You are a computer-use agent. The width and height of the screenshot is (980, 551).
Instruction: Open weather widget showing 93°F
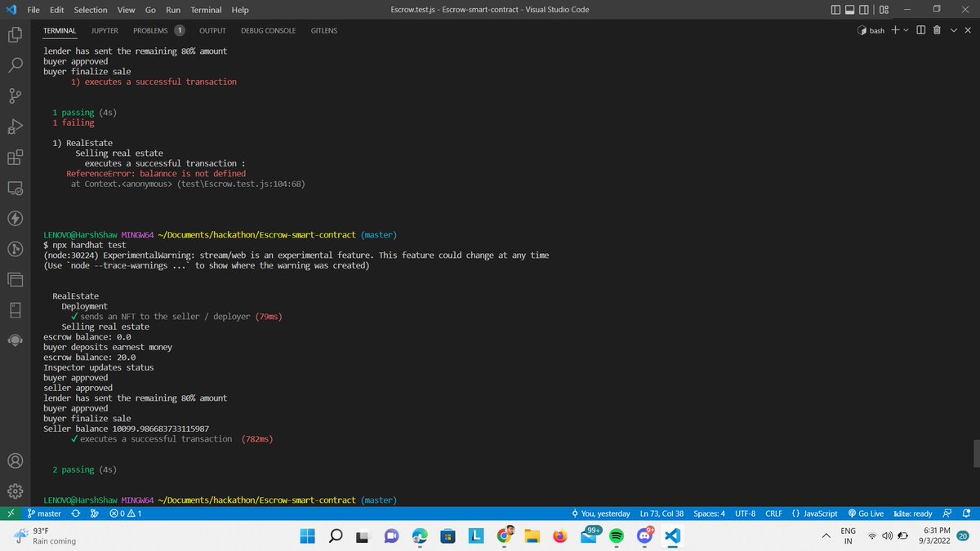click(46, 536)
